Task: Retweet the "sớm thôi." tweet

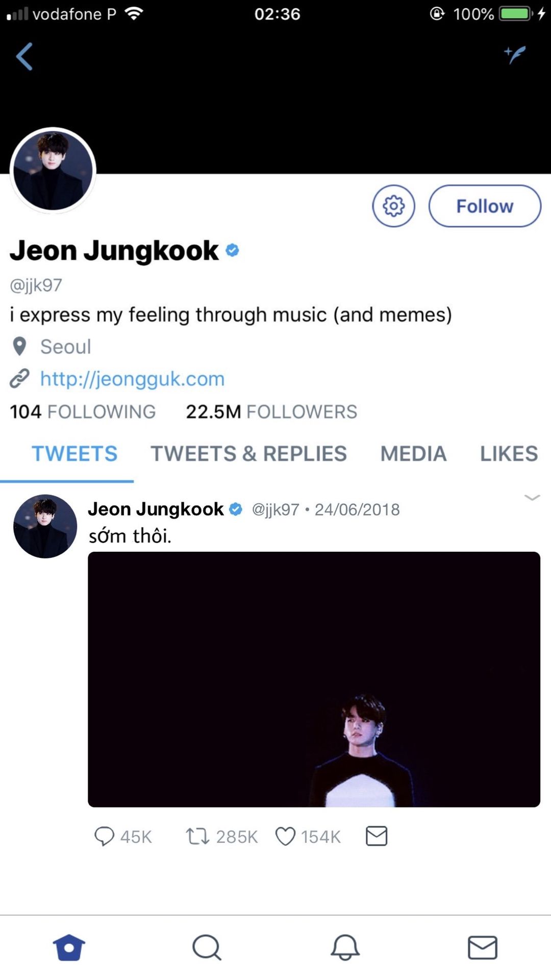Action: point(197,837)
